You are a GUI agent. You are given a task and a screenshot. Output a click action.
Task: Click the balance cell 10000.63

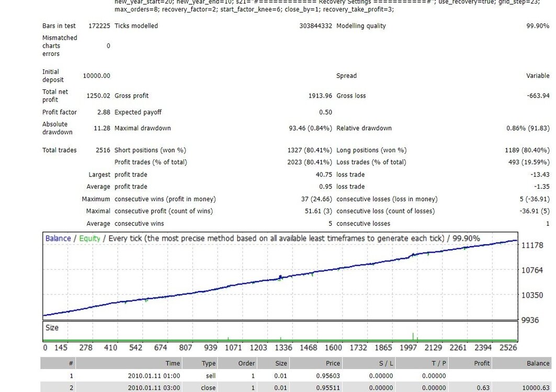[536, 388]
